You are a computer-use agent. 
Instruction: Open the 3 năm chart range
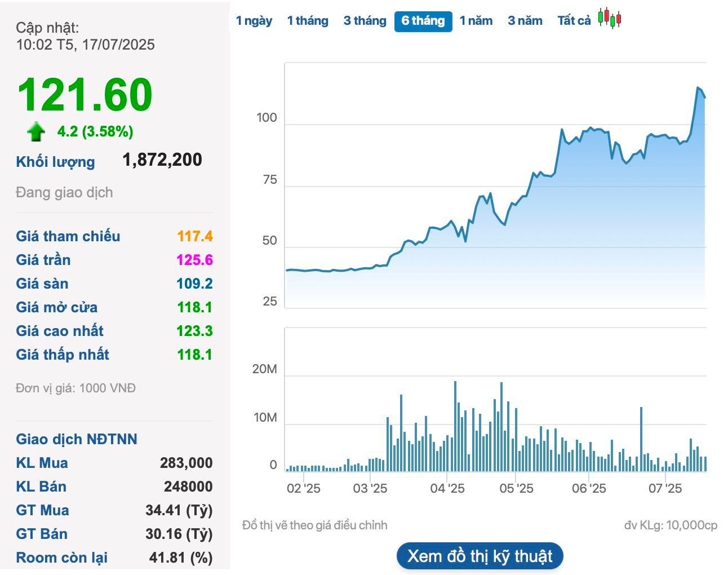click(x=525, y=21)
